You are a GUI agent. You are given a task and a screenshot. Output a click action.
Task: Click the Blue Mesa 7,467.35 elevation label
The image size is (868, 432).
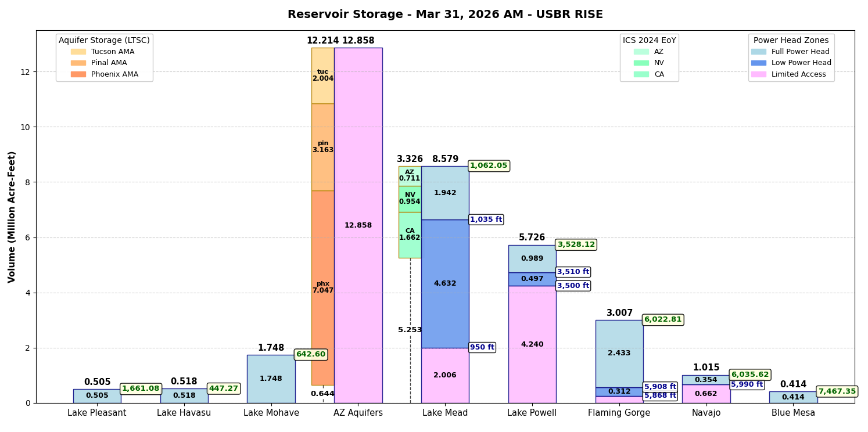pyautogui.click(x=837, y=392)
